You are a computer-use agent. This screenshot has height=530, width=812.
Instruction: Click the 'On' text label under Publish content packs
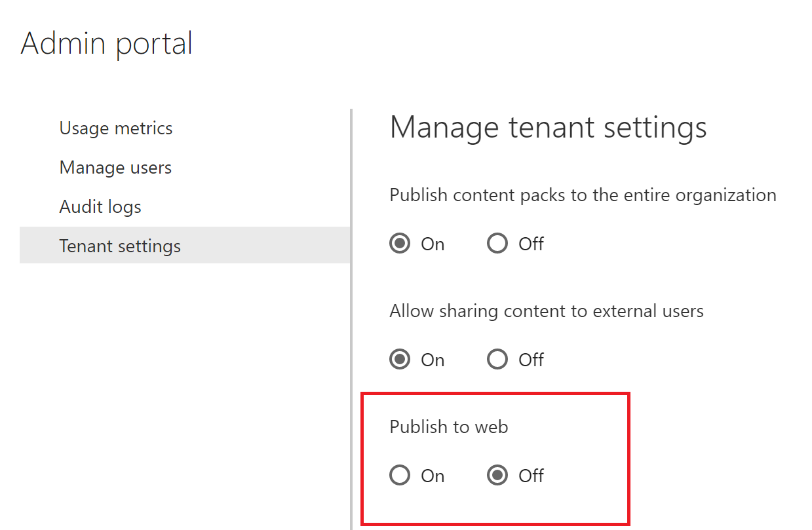[x=433, y=244]
